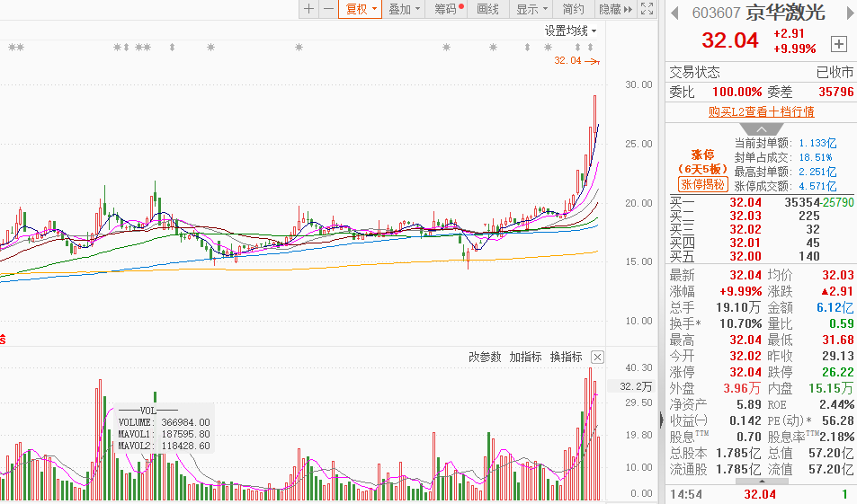
Task: Select the 买五 bid row at 32.00
Action: 762,256
